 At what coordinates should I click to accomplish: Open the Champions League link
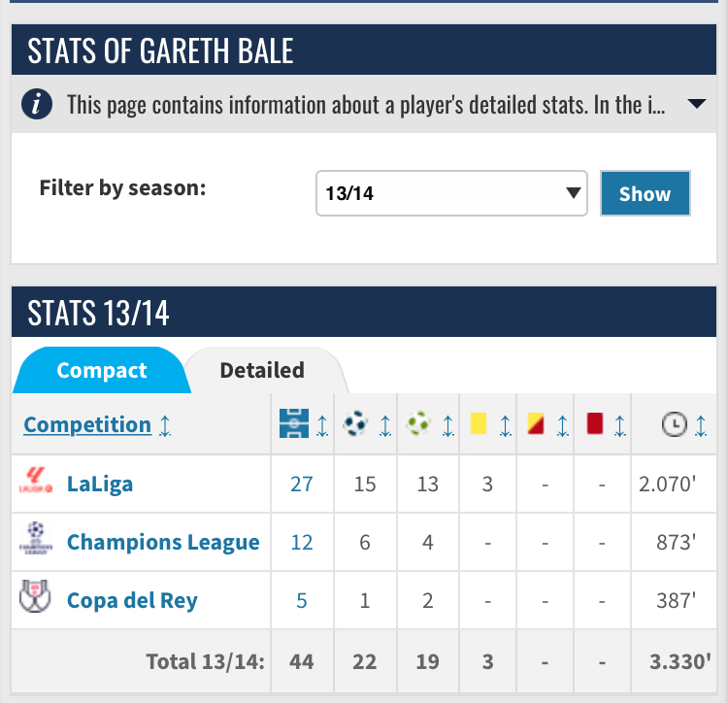163,542
